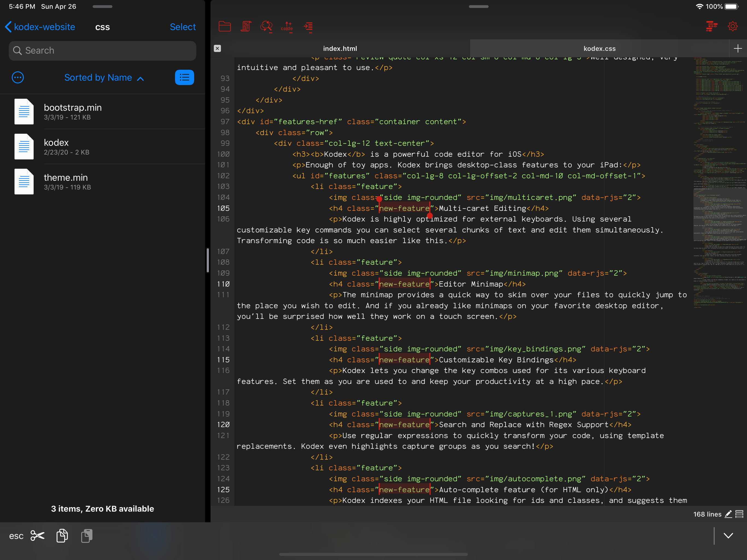Click the indent lines icon
The image size is (747, 560).
(308, 26)
